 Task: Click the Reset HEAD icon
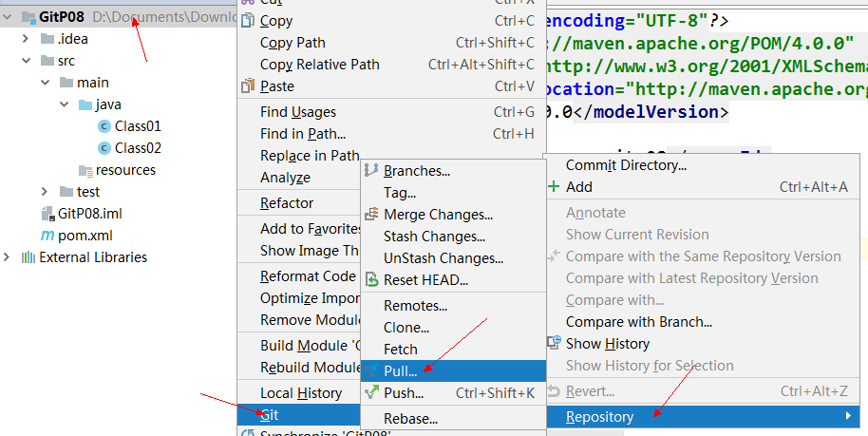(371, 280)
